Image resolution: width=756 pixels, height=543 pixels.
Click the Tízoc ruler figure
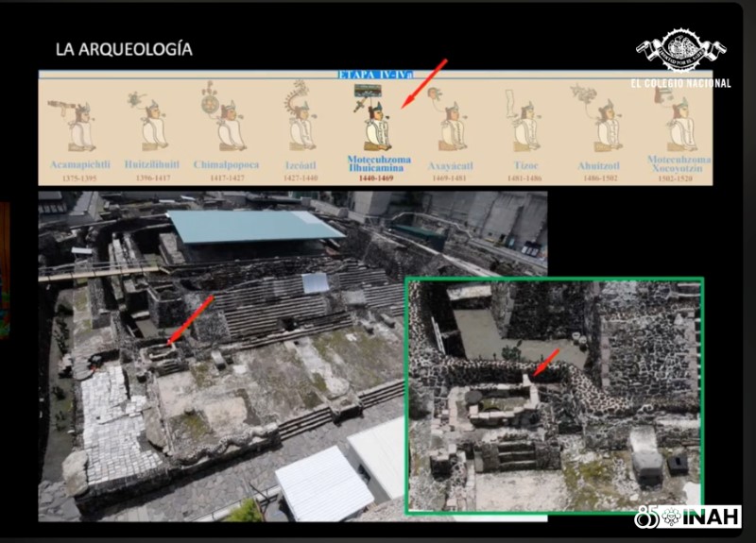point(525,125)
